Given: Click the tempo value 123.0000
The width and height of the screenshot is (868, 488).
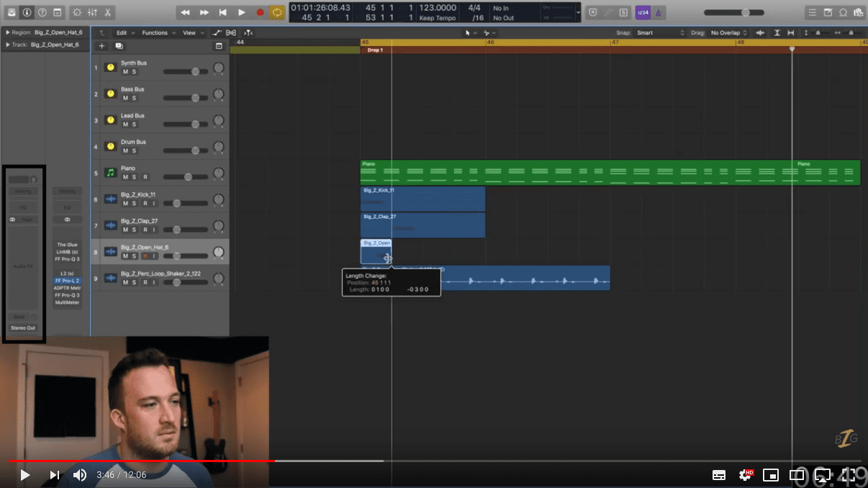Looking at the screenshot, I should click(x=438, y=8).
